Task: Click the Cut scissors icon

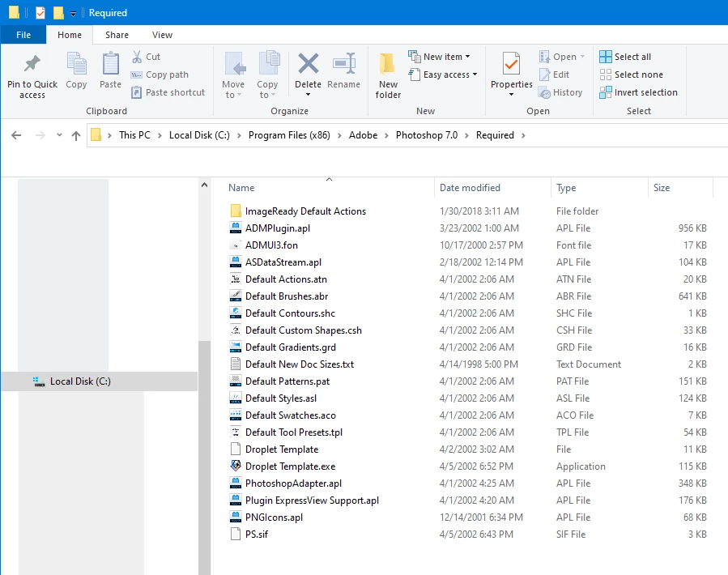Action: (137, 57)
